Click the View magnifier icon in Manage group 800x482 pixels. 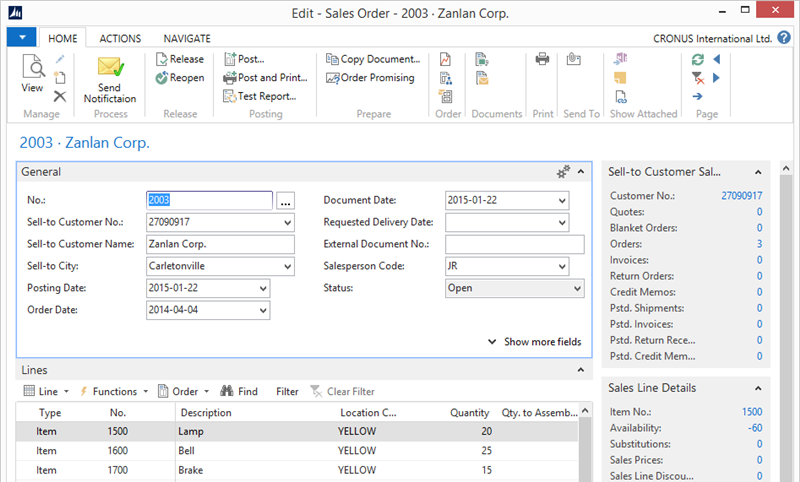tap(33, 66)
